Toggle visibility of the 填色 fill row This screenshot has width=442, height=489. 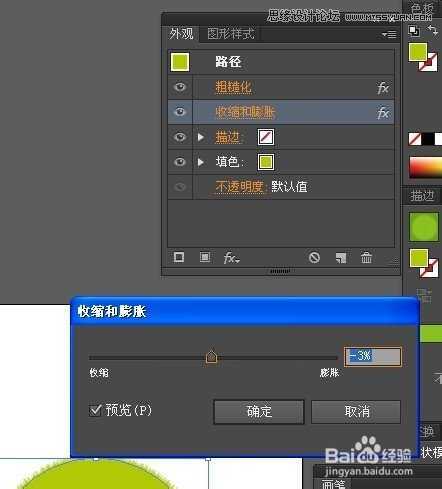180,162
